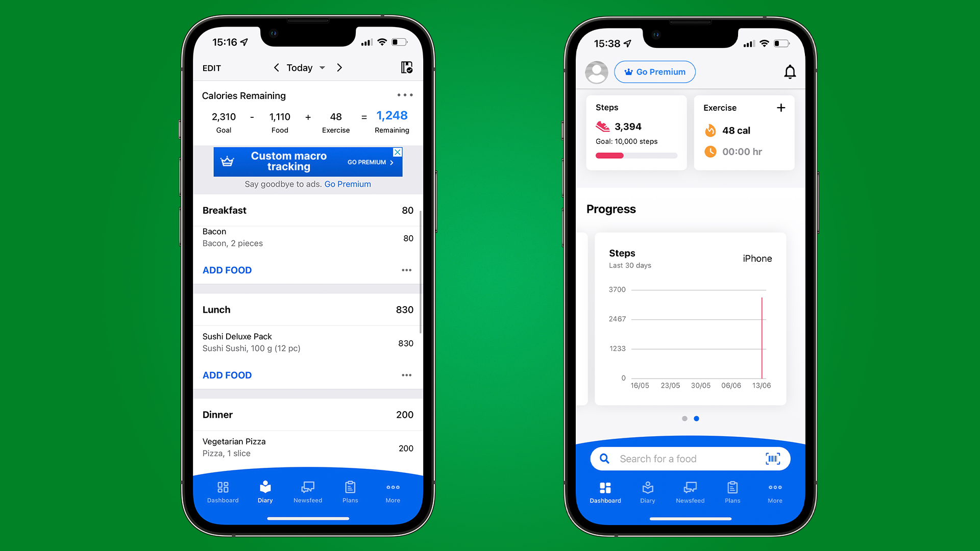Screen dimensions: 980x551
Task: Tap the back arrow to previous day
Action: (276, 67)
